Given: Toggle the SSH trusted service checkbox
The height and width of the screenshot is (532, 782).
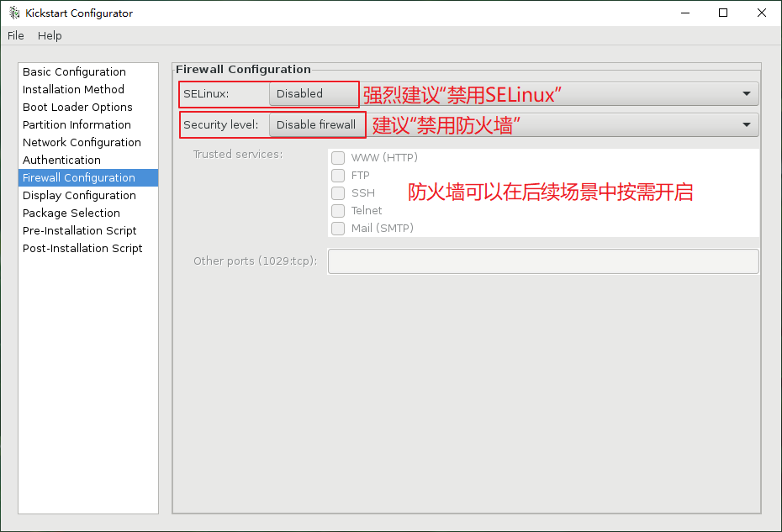Looking at the screenshot, I should tap(338, 193).
